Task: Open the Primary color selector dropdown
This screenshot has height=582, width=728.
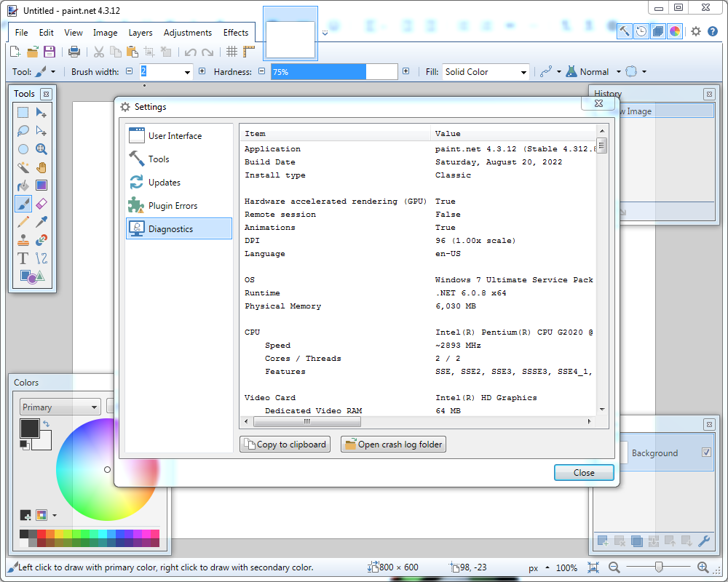Action: click(x=60, y=407)
